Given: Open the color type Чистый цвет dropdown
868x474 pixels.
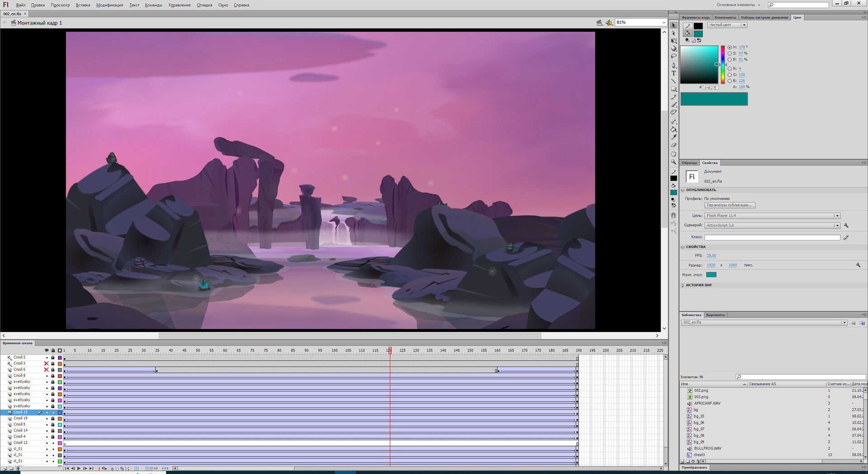Looking at the screenshot, I should [727, 25].
